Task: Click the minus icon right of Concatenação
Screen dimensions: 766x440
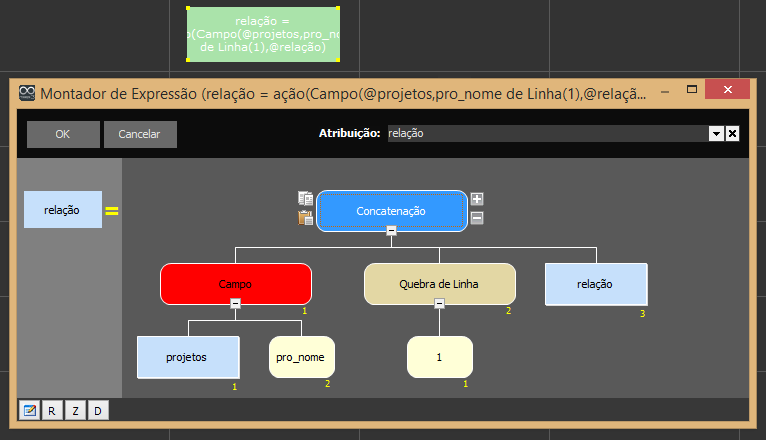Action: coord(477,217)
